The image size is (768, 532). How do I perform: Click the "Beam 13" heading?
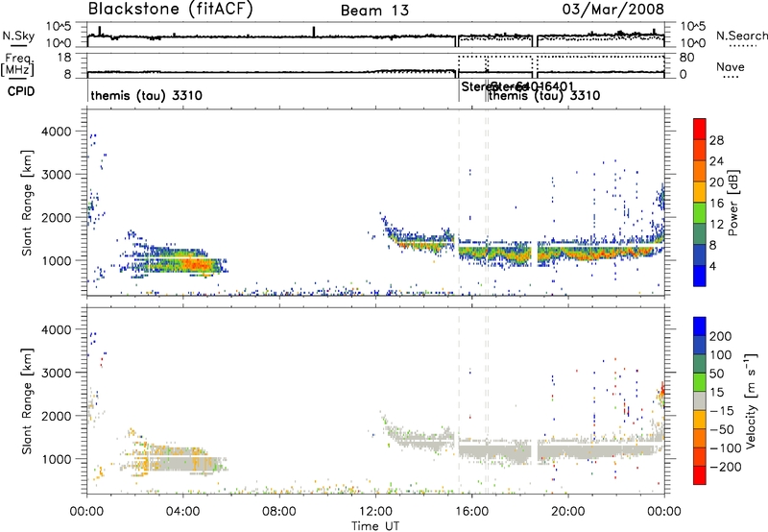click(374, 11)
